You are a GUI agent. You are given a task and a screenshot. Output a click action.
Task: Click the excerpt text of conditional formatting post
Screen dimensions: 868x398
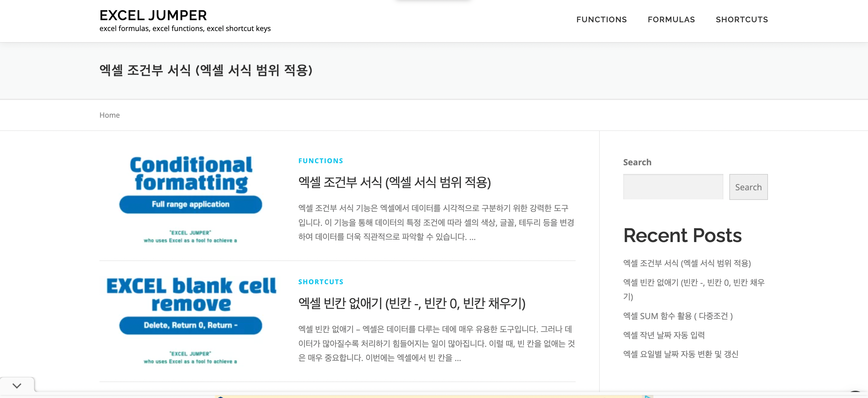pos(436,222)
